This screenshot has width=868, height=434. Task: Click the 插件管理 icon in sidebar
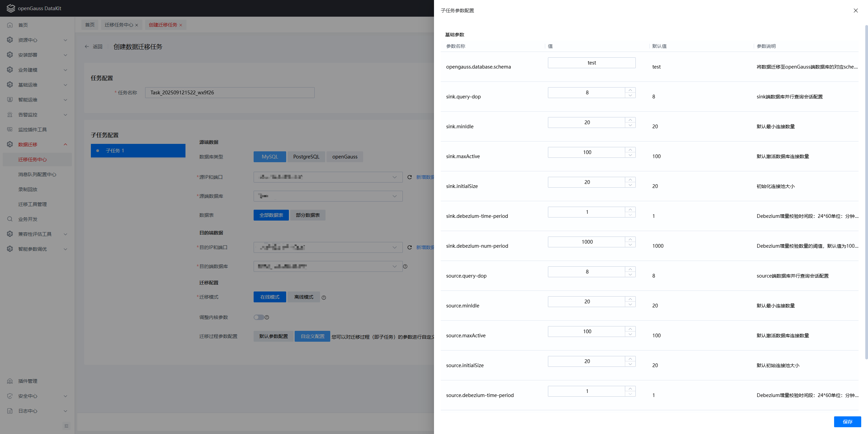(x=10, y=381)
